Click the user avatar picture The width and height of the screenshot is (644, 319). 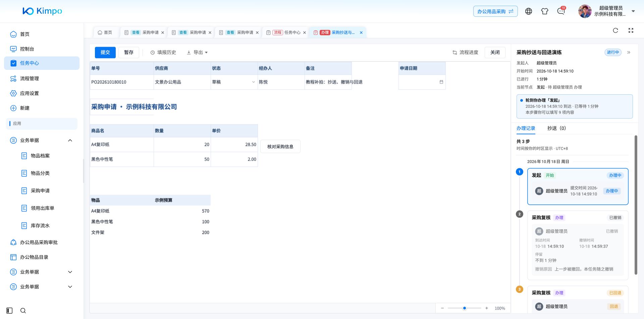tap(585, 11)
